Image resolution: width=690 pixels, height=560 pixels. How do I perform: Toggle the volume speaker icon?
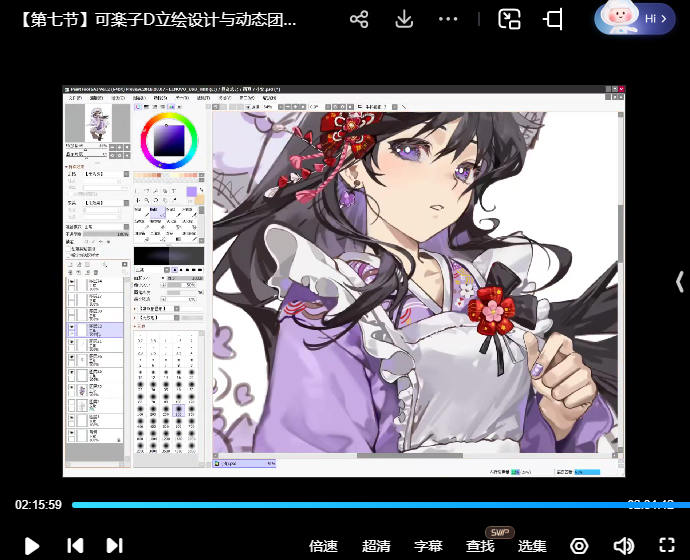(x=623, y=545)
